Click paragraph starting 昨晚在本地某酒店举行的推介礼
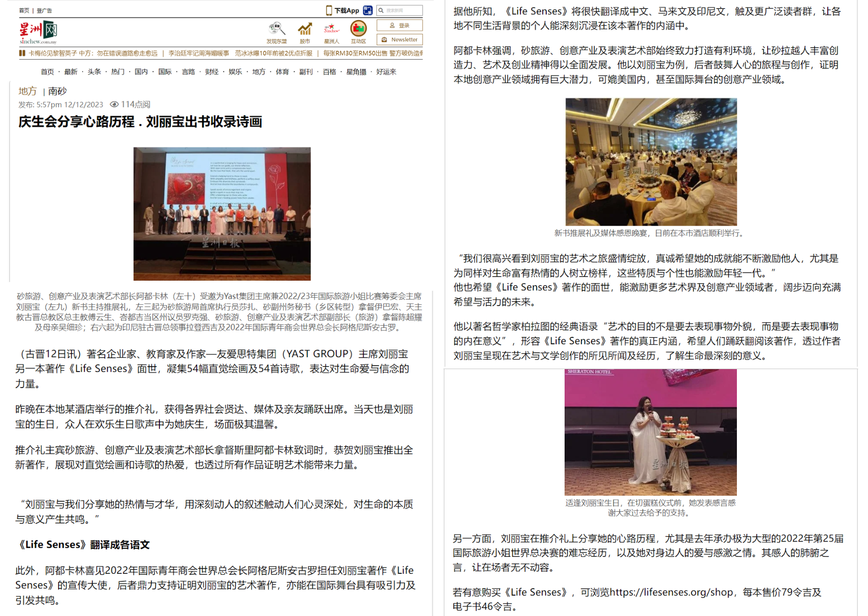 coord(214,416)
